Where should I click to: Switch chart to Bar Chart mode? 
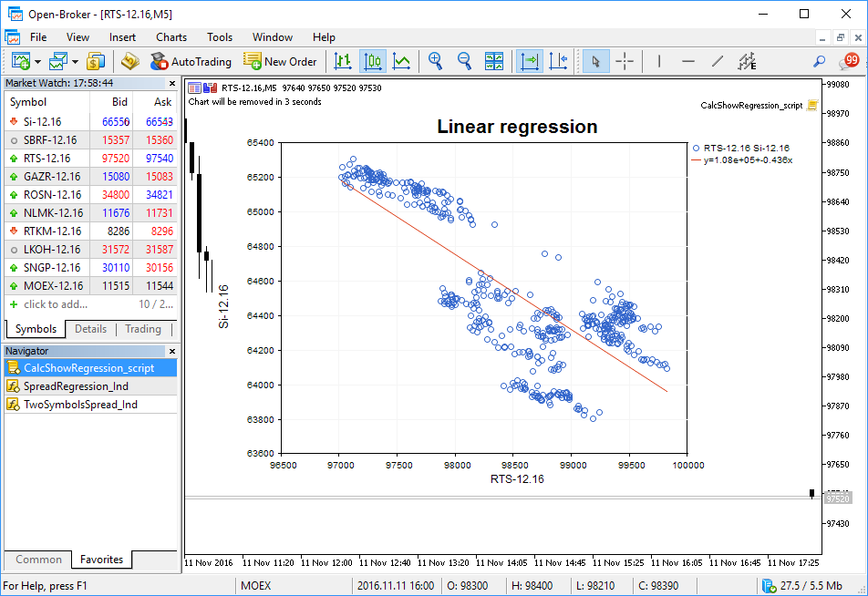click(x=343, y=61)
